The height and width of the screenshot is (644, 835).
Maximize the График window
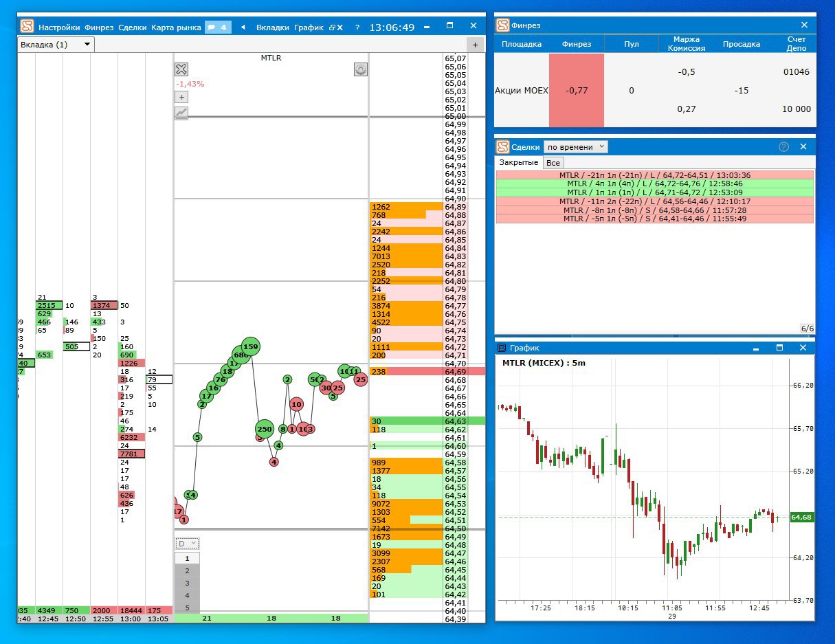click(x=779, y=348)
